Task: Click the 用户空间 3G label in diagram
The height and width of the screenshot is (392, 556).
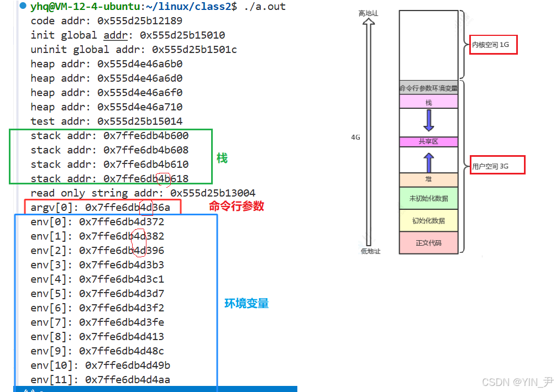Action: click(497, 165)
